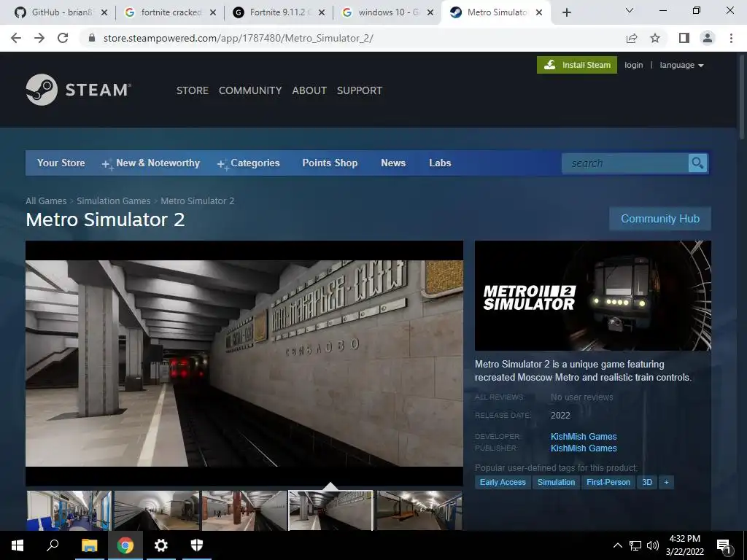Close the GitHub tab

[104, 12]
